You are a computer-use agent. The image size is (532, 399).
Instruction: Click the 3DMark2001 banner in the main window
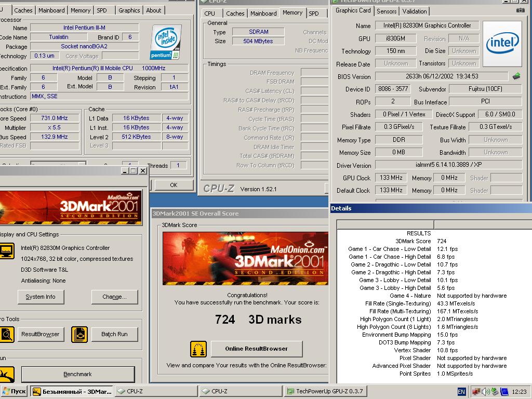click(x=71, y=208)
